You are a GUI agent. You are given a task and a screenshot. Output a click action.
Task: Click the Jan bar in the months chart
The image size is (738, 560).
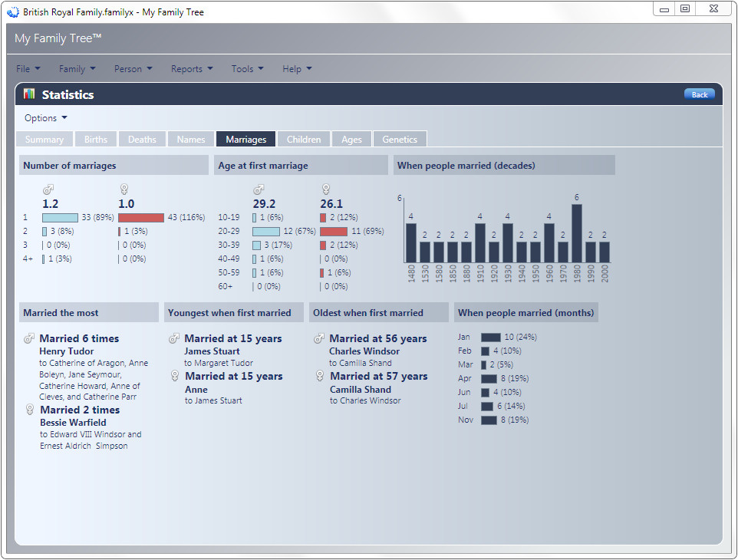coord(491,338)
